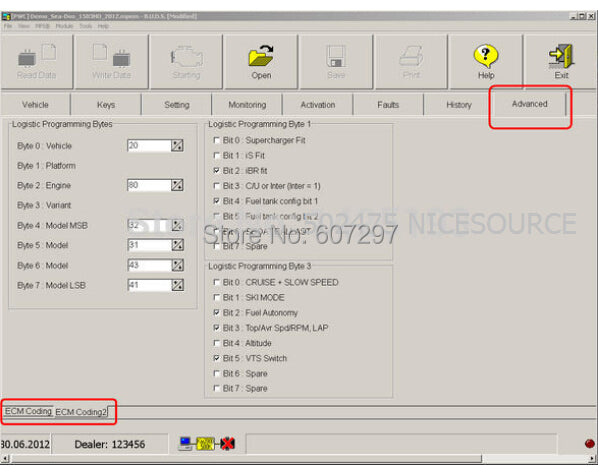Click the Read Data toolbar icon

tap(37, 55)
